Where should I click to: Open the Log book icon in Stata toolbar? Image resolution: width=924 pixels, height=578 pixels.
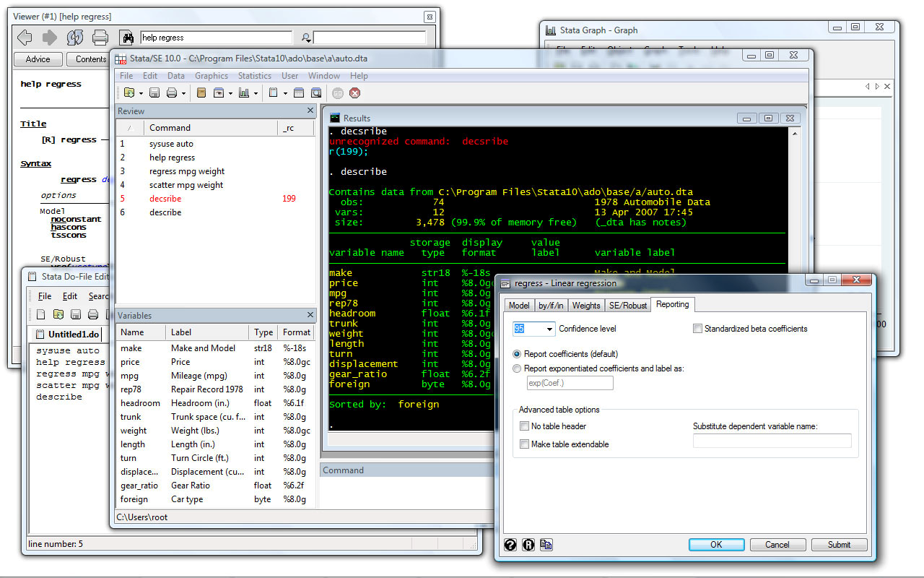(x=201, y=92)
